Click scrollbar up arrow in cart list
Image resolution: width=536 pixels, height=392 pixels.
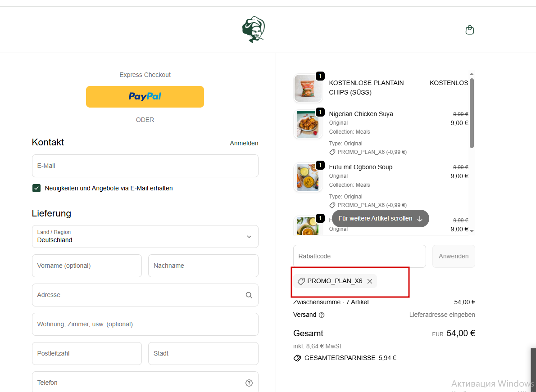pos(472,74)
